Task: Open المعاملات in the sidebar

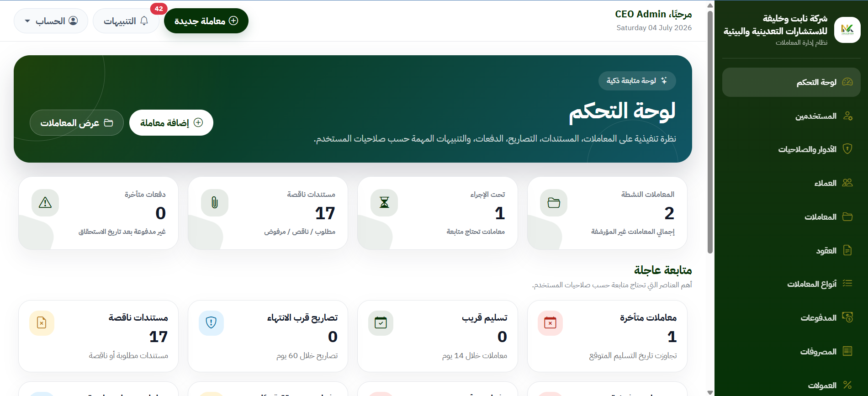Action: (791, 217)
